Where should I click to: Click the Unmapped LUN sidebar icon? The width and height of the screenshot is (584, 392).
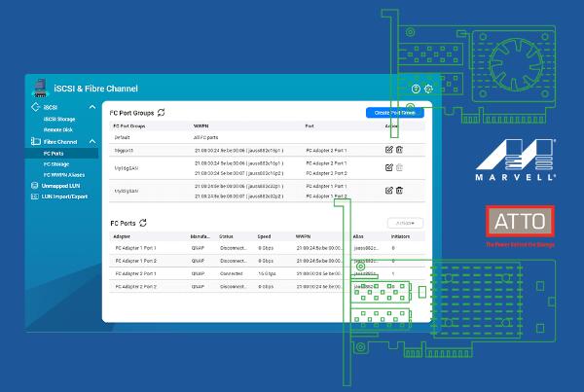point(35,186)
